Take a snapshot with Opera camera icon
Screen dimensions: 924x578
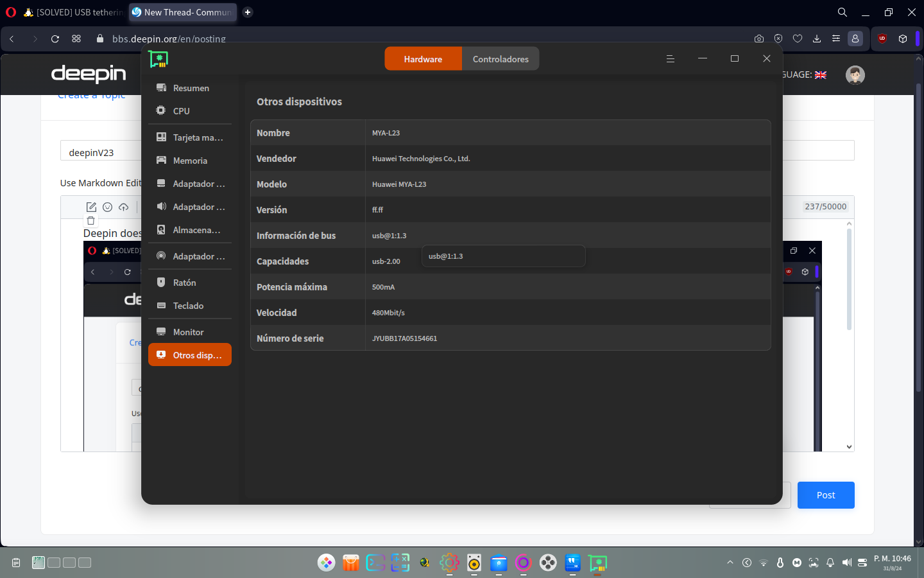point(759,39)
